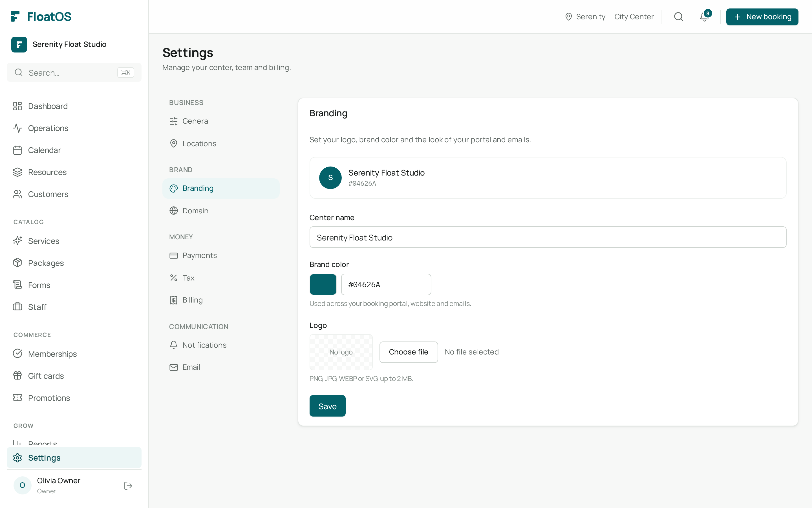Click the Promotions ticket icon
This screenshot has height=508, width=812.
[17, 398]
